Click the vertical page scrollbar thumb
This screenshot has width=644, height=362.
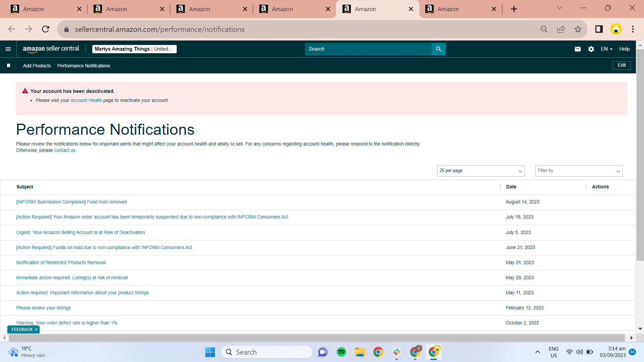coord(640,154)
